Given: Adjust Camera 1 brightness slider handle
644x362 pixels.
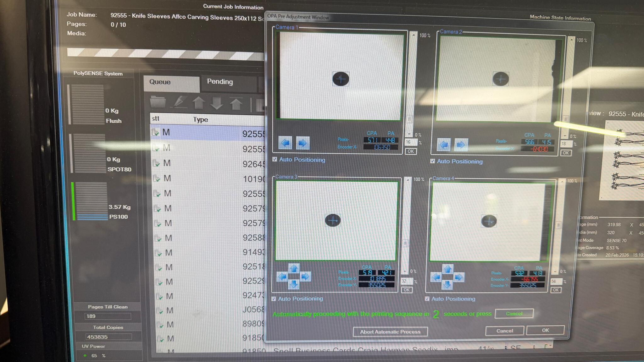Looking at the screenshot, I should tap(409, 119).
